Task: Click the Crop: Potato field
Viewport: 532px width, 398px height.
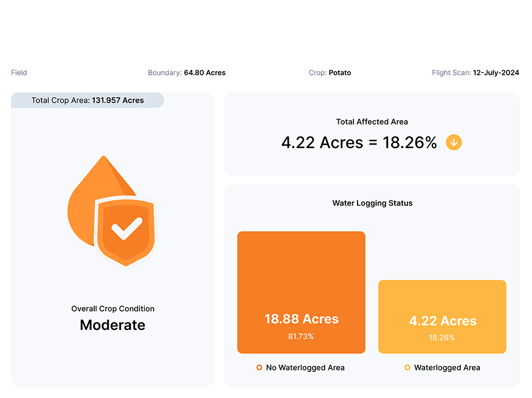Action: 330,73
